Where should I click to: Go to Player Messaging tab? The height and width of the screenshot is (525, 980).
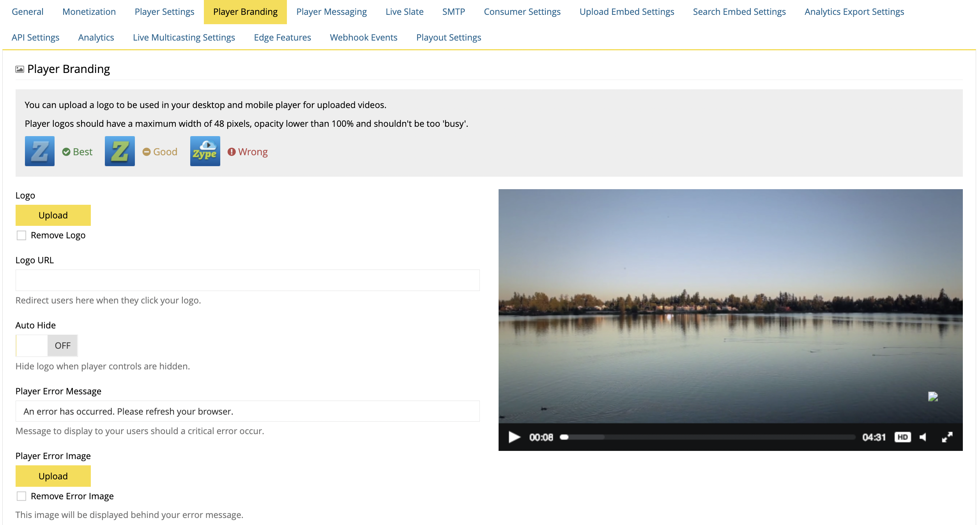(x=331, y=12)
